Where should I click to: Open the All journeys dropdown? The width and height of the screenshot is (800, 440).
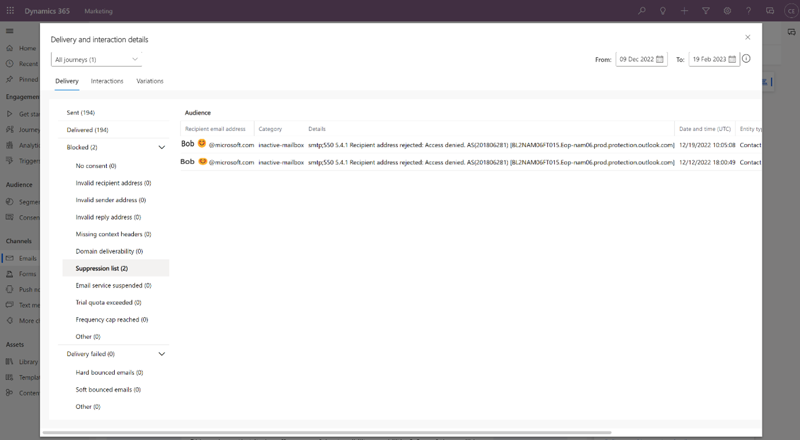pyautogui.click(x=96, y=60)
